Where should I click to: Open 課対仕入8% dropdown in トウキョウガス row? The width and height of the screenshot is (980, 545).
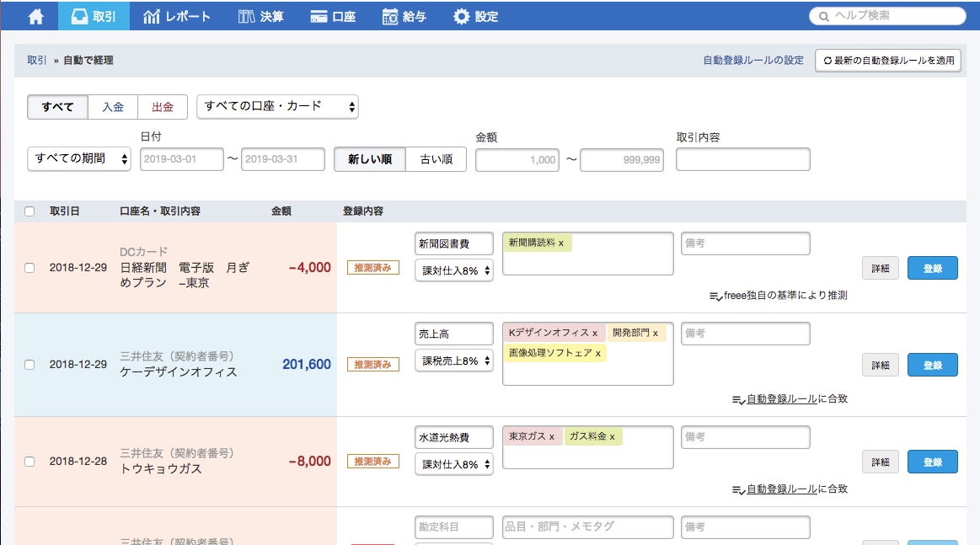coord(453,464)
